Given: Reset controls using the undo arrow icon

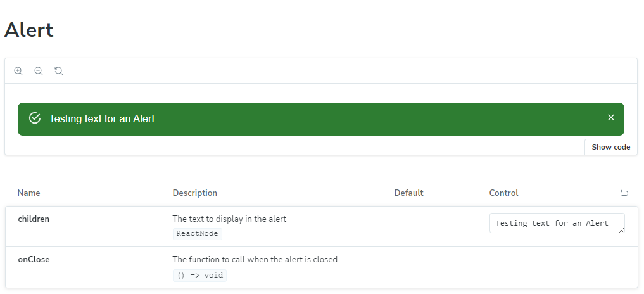Looking at the screenshot, I should 624,193.
